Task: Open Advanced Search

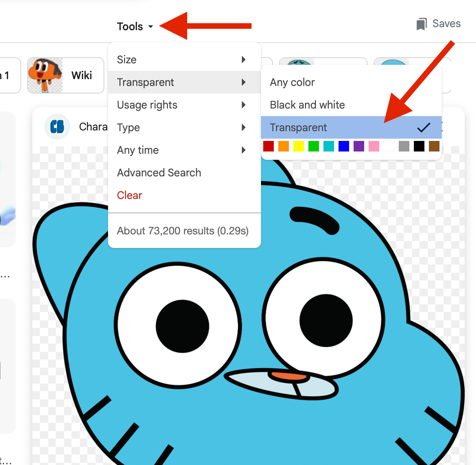Action: 159,173
